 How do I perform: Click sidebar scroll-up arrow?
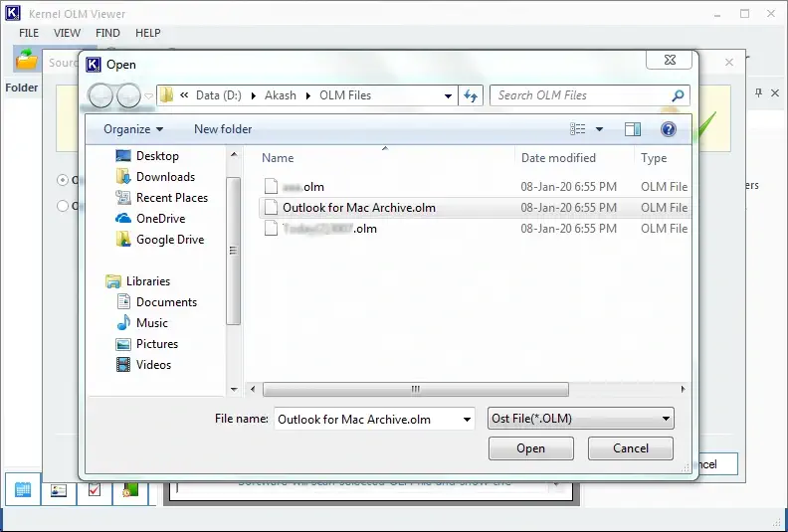(234, 154)
